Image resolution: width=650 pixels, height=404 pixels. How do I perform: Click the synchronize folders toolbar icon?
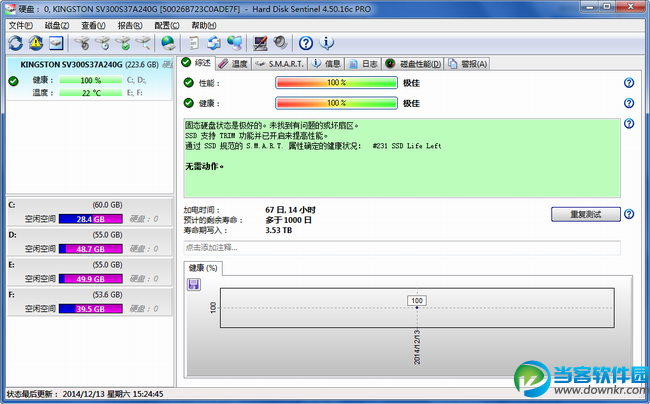click(214, 43)
